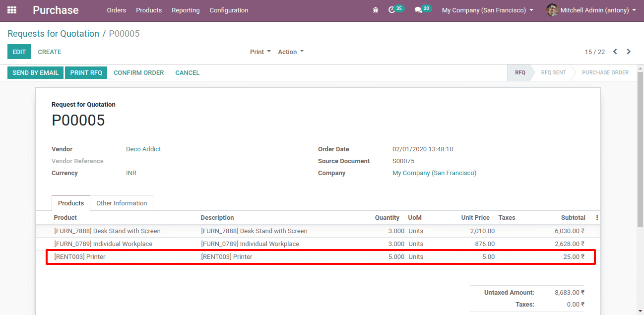The width and height of the screenshot is (644, 315).
Task: Click the 2,628.00 ₹ subtotal cell
Action: (570, 244)
